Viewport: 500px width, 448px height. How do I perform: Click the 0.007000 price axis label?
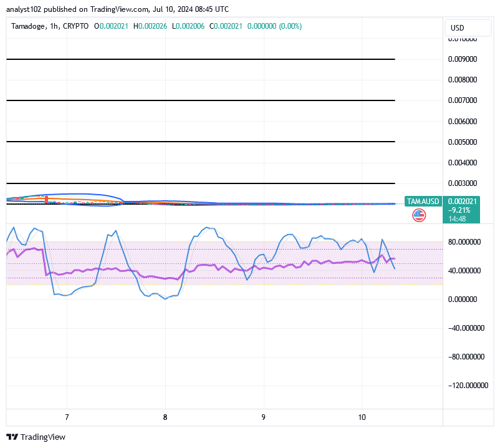pyautogui.click(x=463, y=100)
